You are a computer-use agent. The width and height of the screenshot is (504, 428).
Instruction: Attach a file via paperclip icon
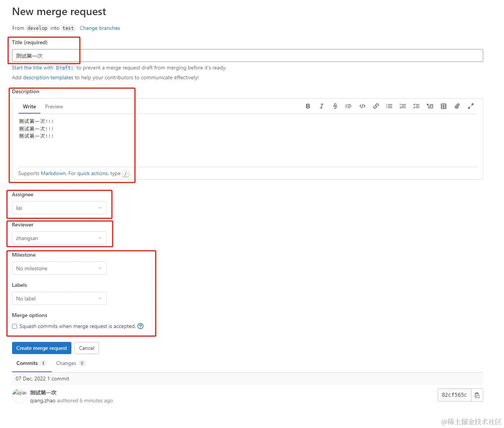point(457,106)
